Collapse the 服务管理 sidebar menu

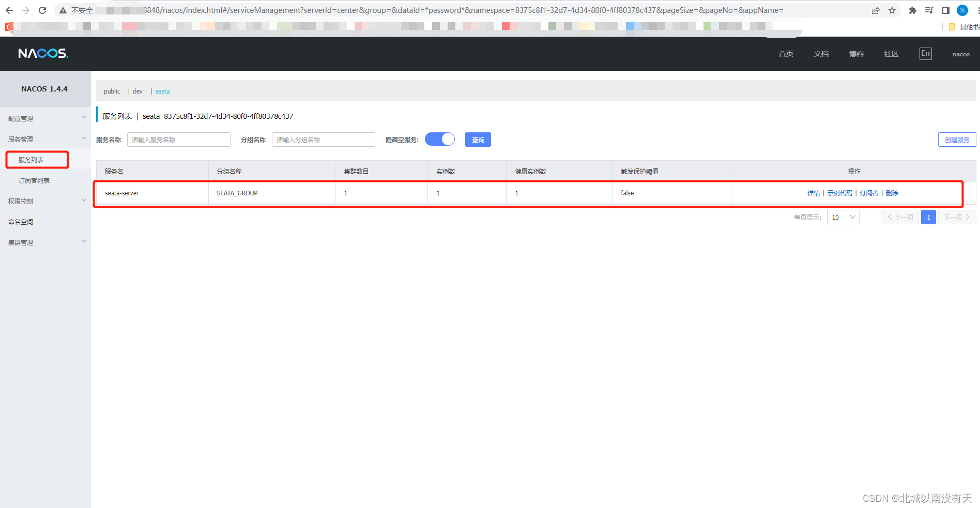pos(45,139)
